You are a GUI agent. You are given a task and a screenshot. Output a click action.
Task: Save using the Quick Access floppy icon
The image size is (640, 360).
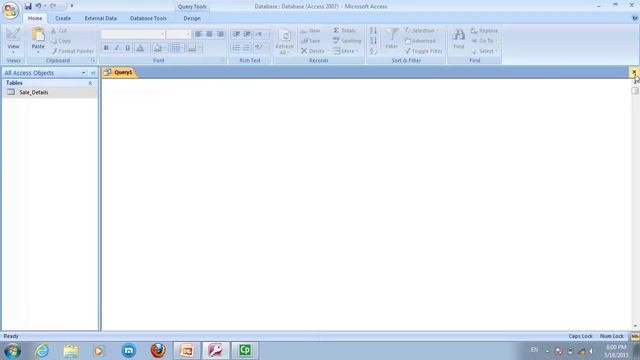pyautogui.click(x=28, y=6)
